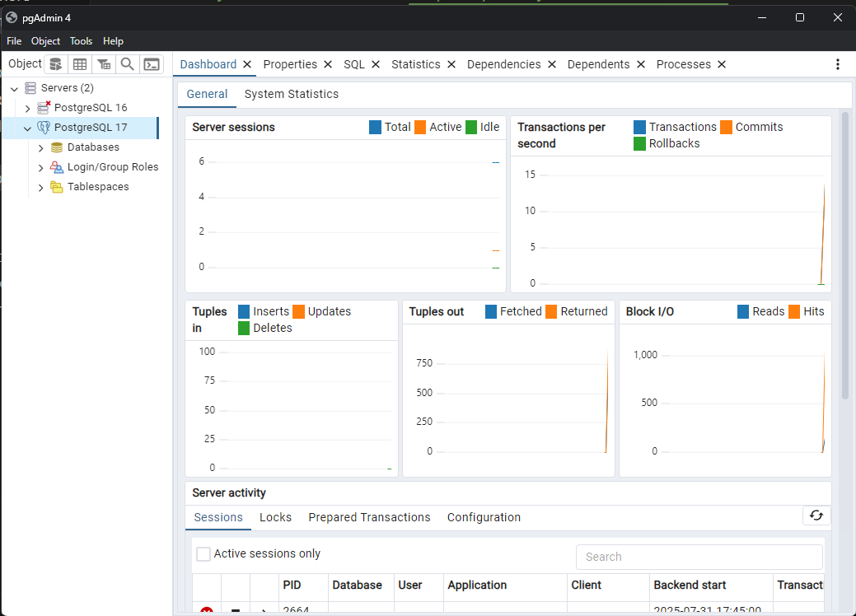This screenshot has width=856, height=616.
Task: Click the blue Total legend swatch
Action: pyautogui.click(x=375, y=127)
